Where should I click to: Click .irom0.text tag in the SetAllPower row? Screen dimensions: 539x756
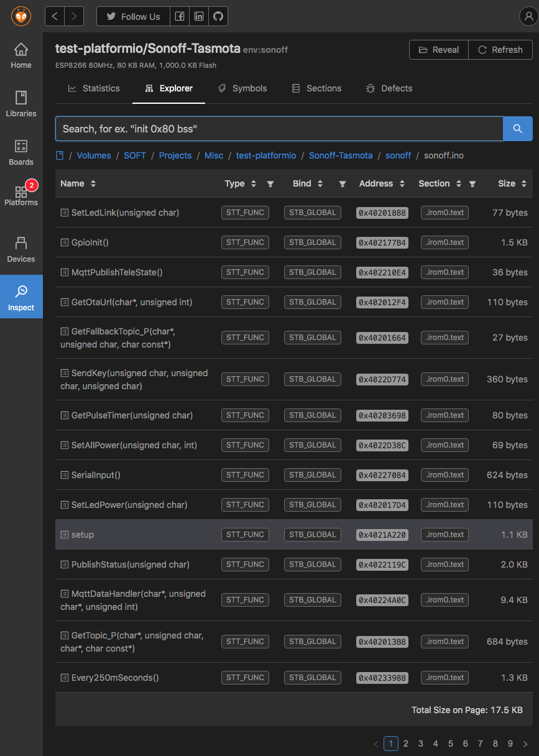coord(445,445)
